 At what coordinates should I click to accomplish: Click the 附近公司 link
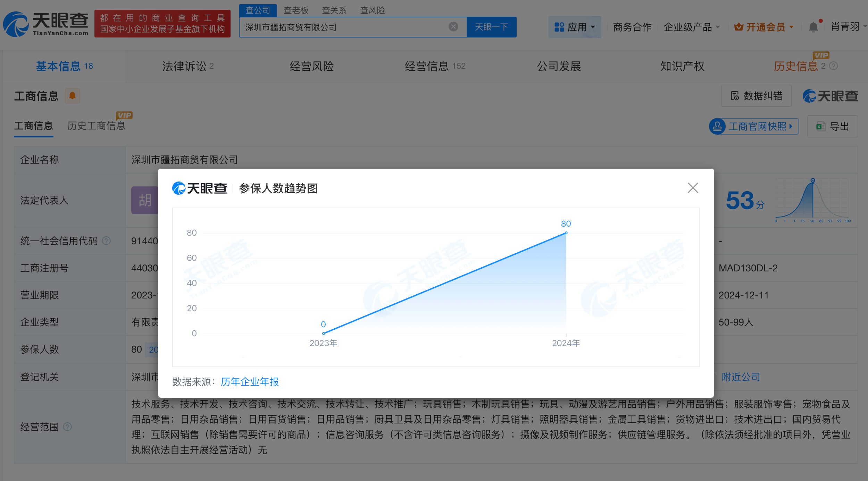point(741,377)
